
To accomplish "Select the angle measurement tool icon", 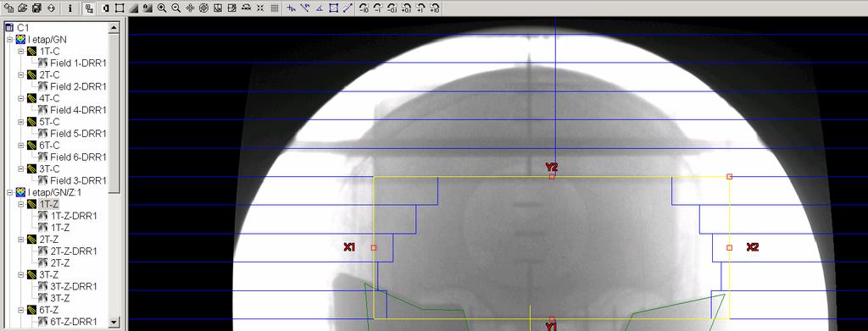I will 320,8.
